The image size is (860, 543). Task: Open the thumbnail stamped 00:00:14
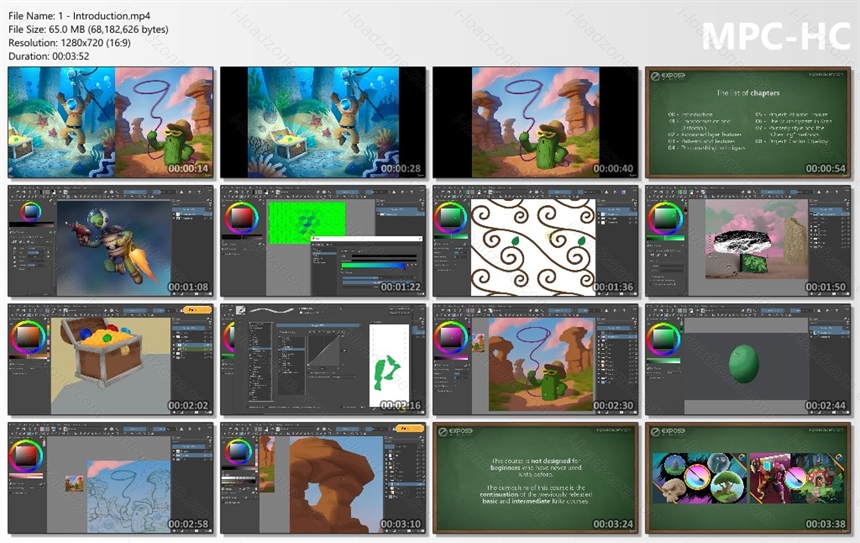tap(111, 122)
